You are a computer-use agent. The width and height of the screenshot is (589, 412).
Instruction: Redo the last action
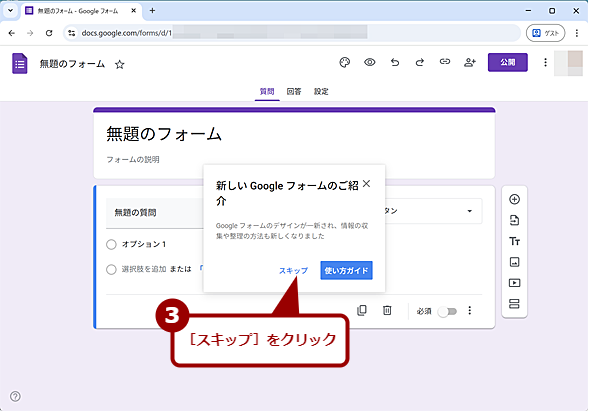[x=420, y=62]
